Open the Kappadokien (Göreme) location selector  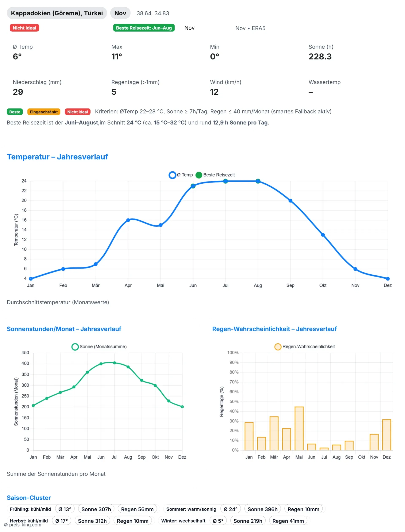pyautogui.click(x=57, y=13)
